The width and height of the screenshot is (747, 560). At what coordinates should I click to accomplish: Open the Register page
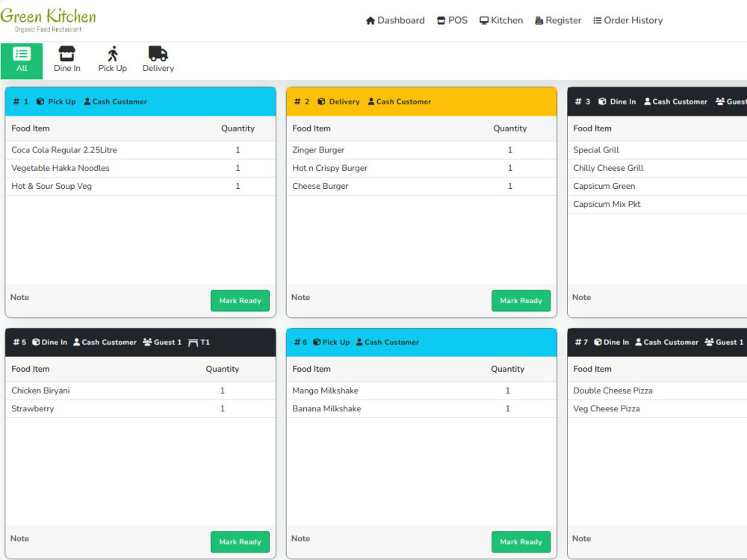pyautogui.click(x=558, y=20)
